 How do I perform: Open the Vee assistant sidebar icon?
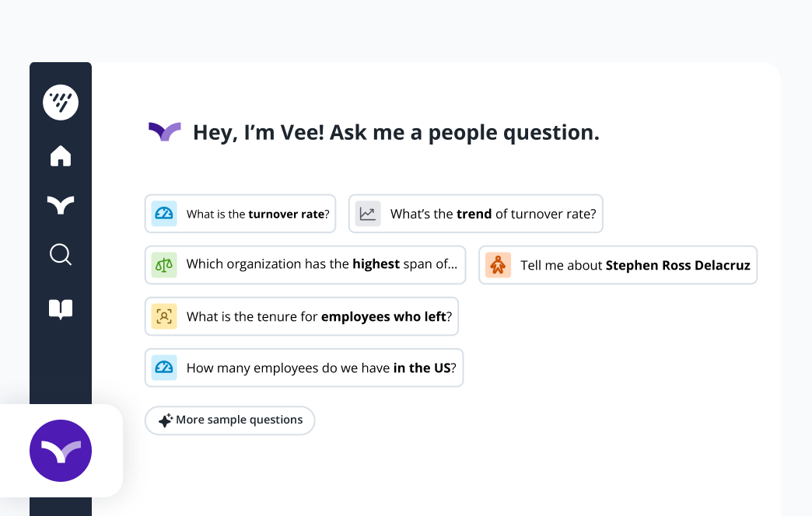[61, 205]
